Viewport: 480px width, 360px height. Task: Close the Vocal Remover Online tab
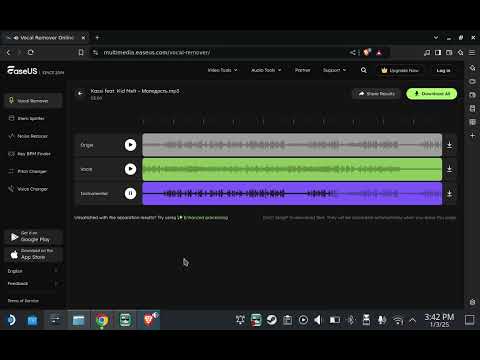click(x=83, y=38)
